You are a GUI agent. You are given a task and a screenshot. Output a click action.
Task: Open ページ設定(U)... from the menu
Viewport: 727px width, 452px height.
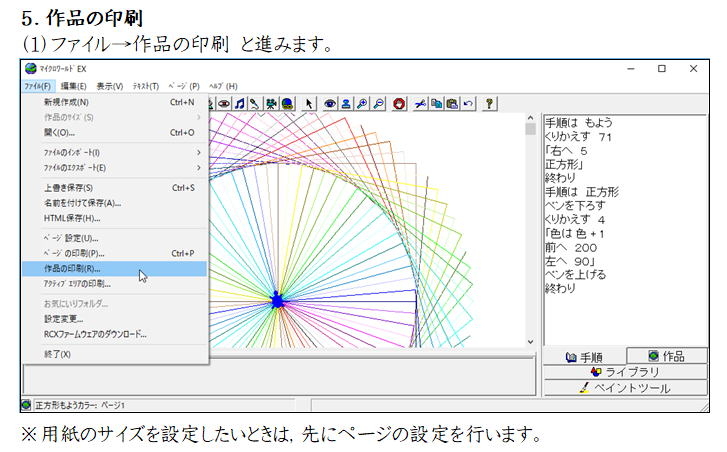click(x=115, y=238)
